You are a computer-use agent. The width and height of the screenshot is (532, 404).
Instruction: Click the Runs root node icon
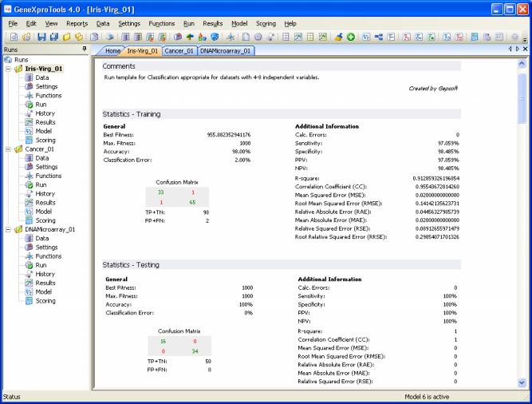pyautogui.click(x=8, y=60)
